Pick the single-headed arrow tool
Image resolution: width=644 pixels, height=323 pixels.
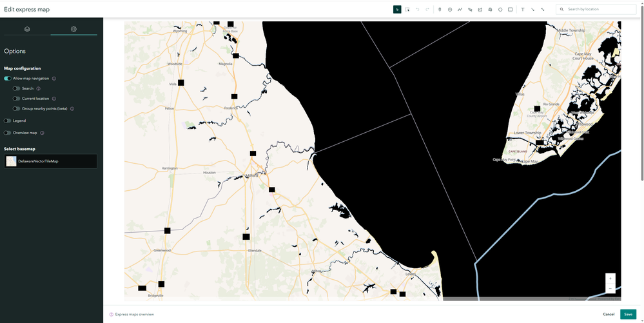pyautogui.click(x=532, y=10)
